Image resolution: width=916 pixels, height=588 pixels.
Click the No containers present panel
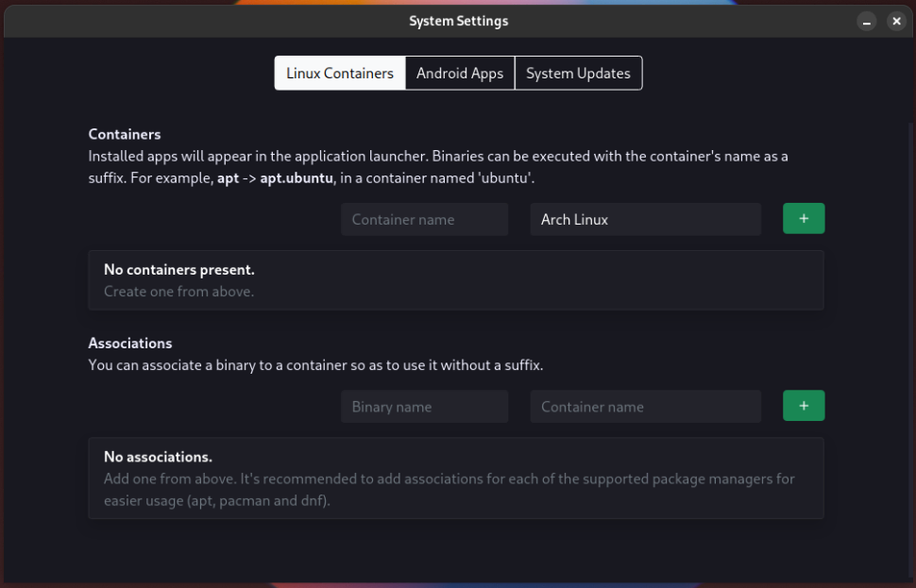point(456,279)
